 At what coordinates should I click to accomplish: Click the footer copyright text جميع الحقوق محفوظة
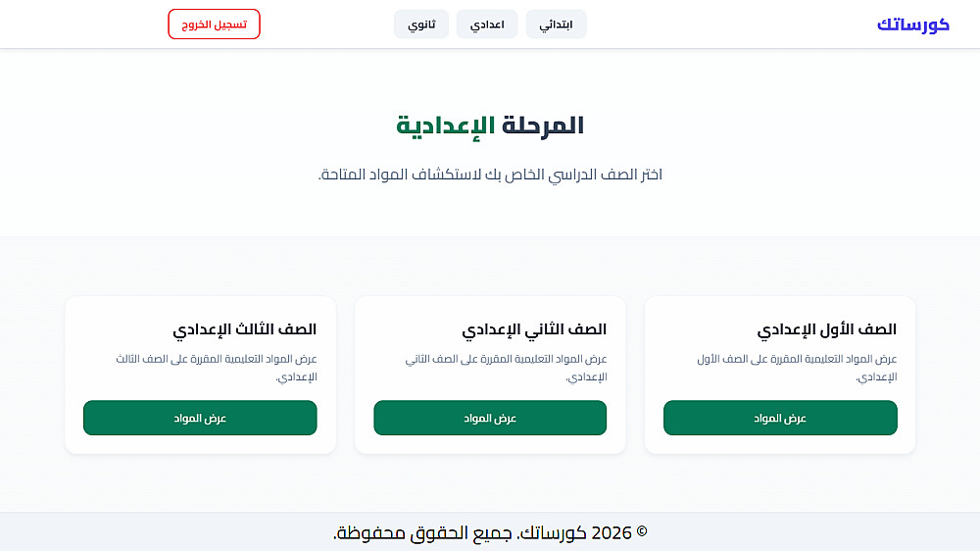point(422,533)
